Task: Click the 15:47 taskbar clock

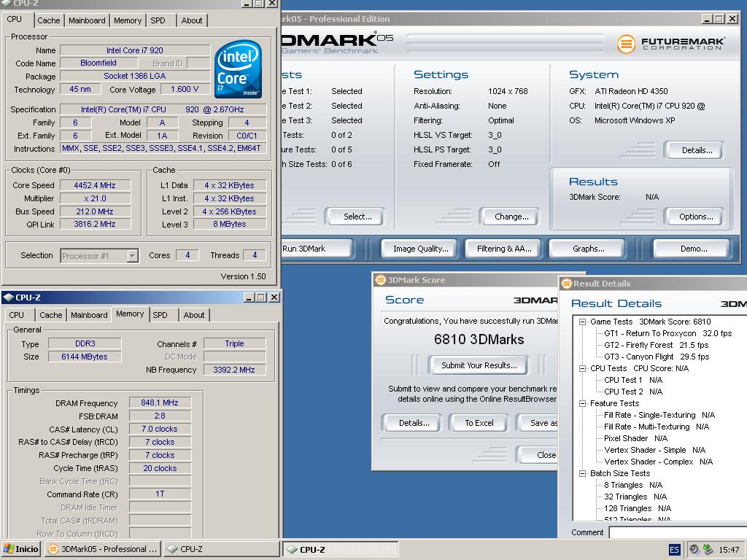Action: pos(729,550)
